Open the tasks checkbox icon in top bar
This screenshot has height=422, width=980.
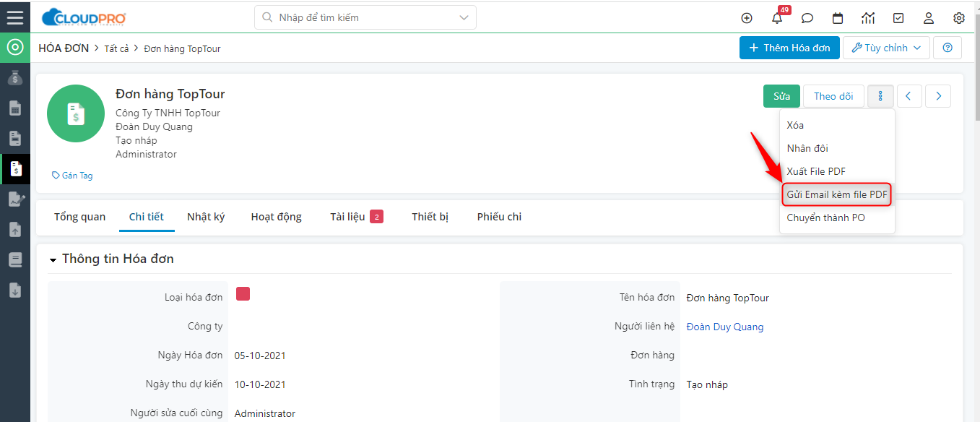(898, 18)
